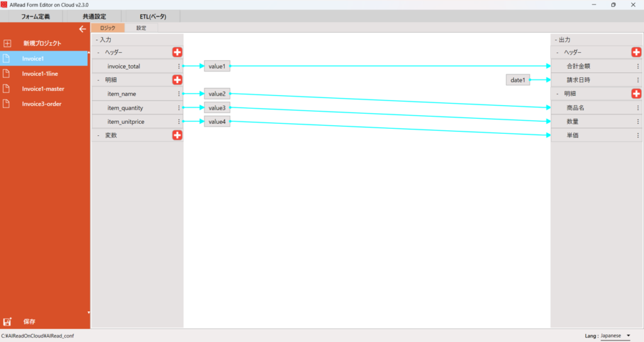
Task: Click the red plus icon beside input 明細
Action: tap(177, 80)
